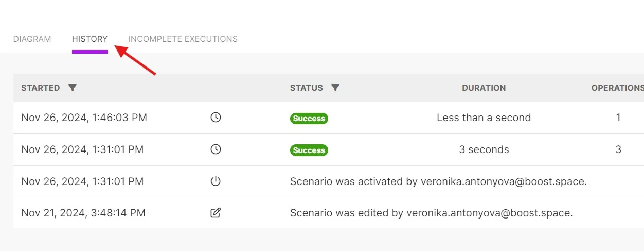Screen dimensions: 644x251
Task: Click clock icon for 1:31:01 PM run
Action: (216, 149)
